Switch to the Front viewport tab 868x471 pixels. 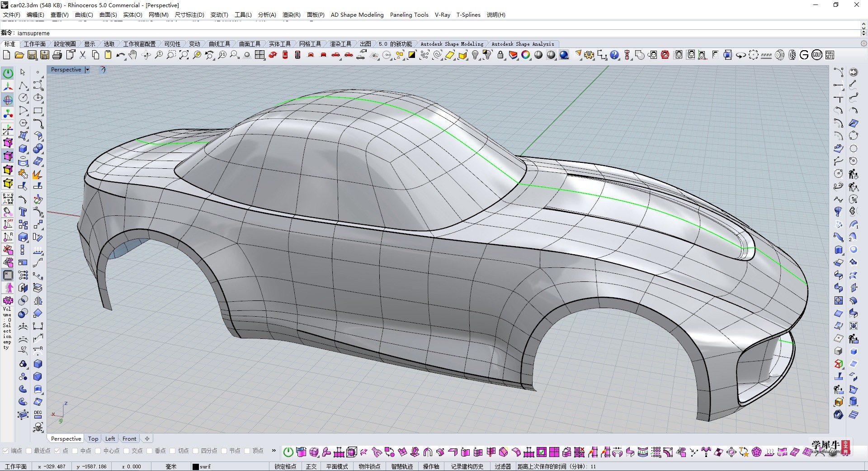tap(129, 439)
